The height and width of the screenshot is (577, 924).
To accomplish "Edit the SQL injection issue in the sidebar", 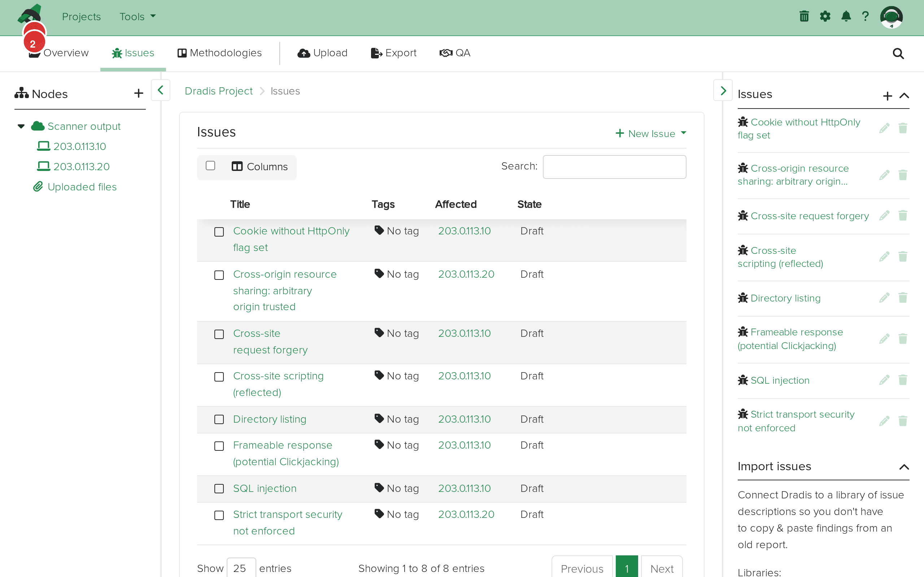I will 885,380.
